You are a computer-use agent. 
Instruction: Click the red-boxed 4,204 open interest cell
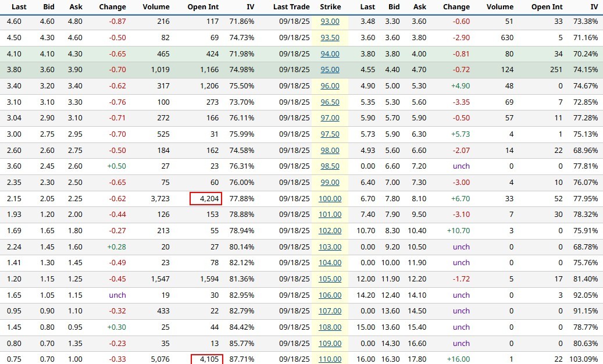206,199
